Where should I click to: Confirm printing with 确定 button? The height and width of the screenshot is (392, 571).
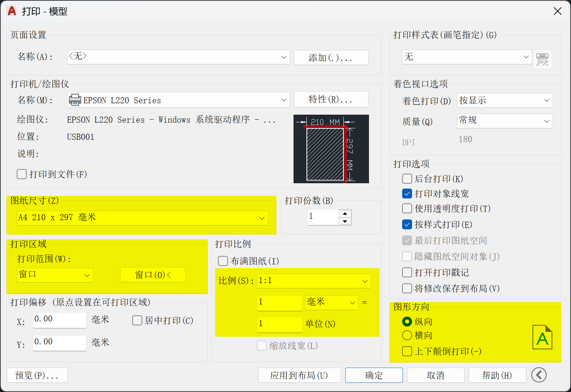(374, 375)
